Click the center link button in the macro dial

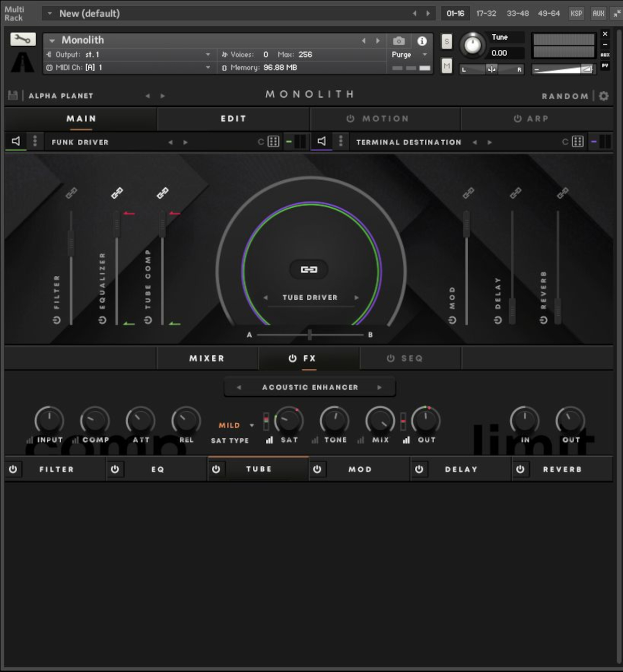click(309, 269)
